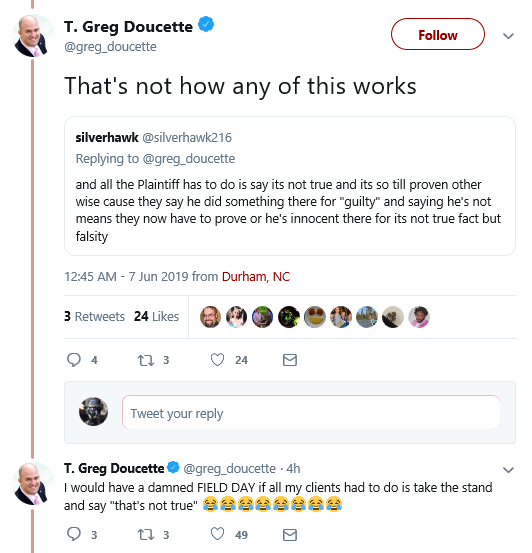Open the Durham, NC location link
The height and width of the screenshot is (553, 532).
pyautogui.click(x=256, y=276)
